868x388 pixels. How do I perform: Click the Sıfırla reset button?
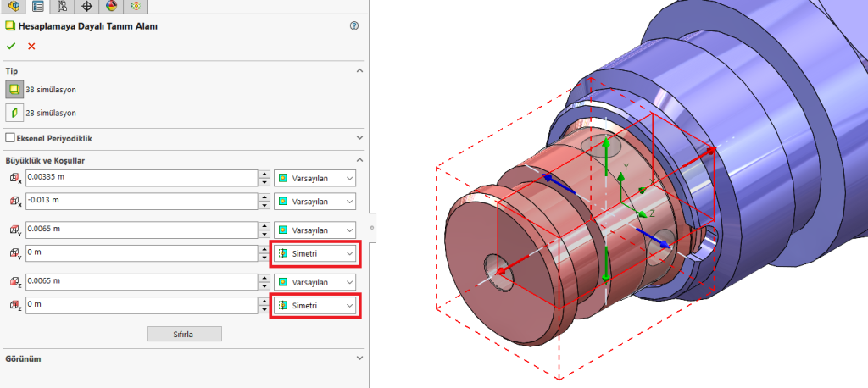click(184, 334)
